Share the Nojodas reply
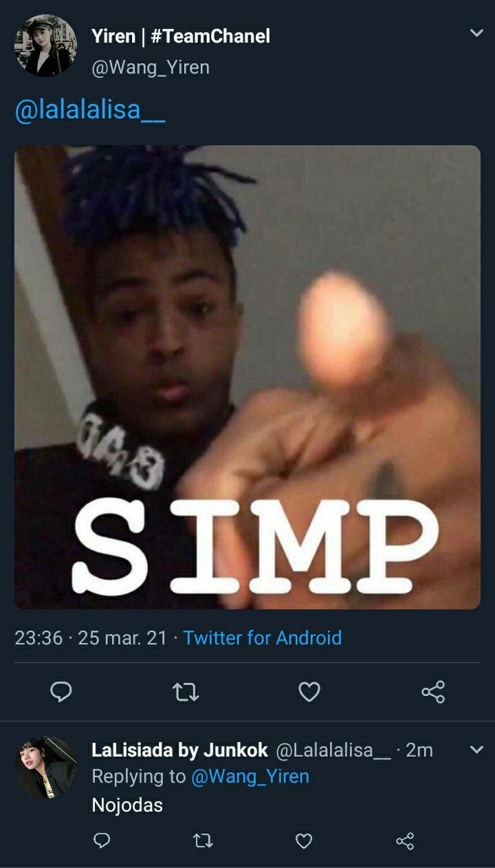This screenshot has width=495, height=868. pos(405,840)
